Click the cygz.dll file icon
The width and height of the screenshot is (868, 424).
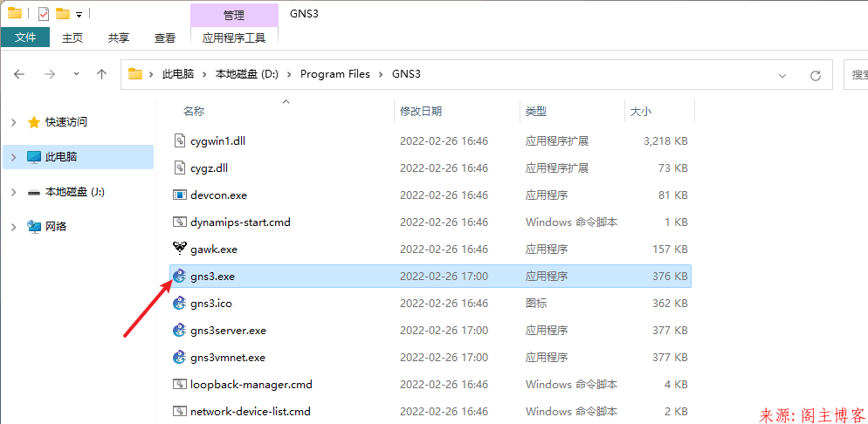point(179,168)
